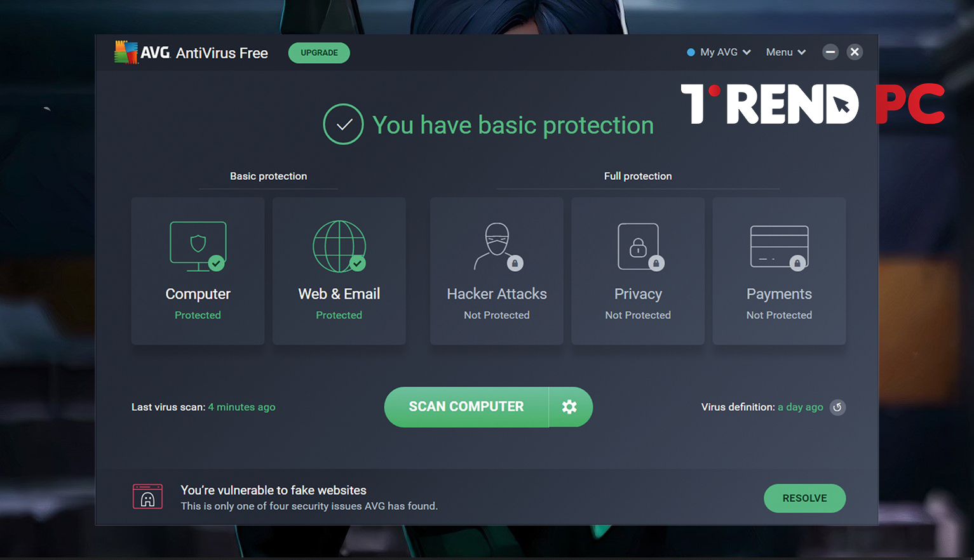Open the Computer Protected card
The height and width of the screenshot is (560, 974).
pyautogui.click(x=198, y=271)
